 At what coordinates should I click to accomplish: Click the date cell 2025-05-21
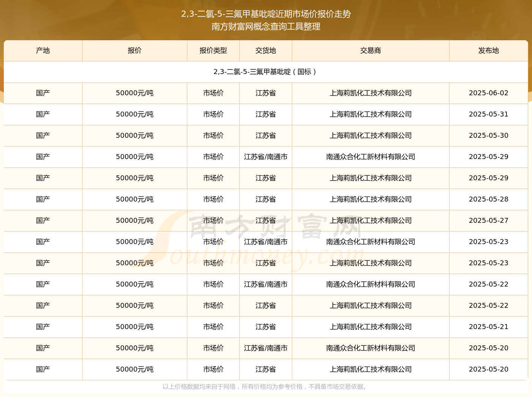488,327
